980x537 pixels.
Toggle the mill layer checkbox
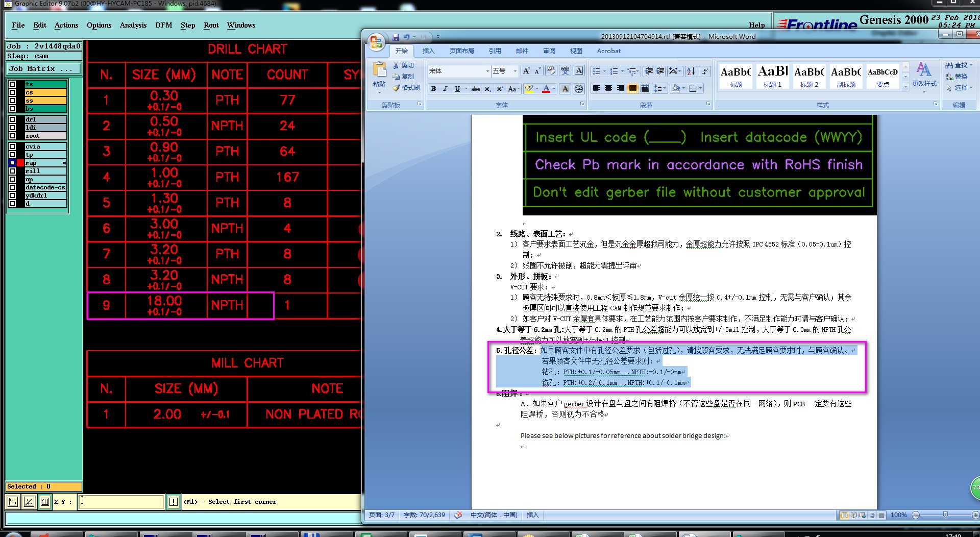tap(12, 171)
